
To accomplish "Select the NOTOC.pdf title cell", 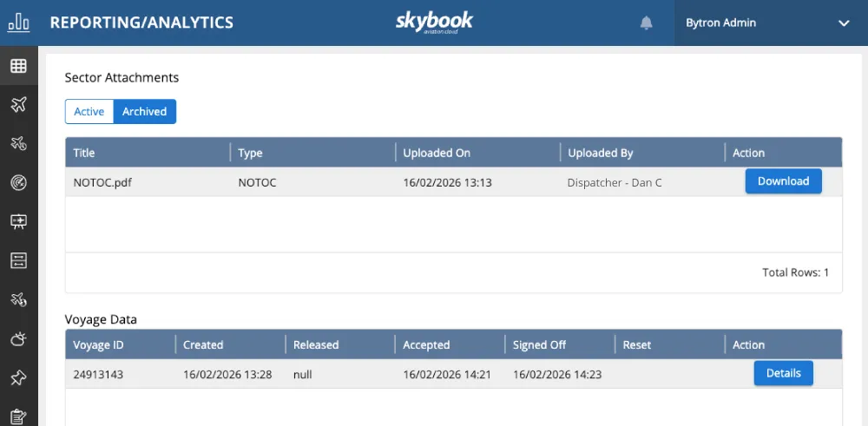I will coord(102,182).
